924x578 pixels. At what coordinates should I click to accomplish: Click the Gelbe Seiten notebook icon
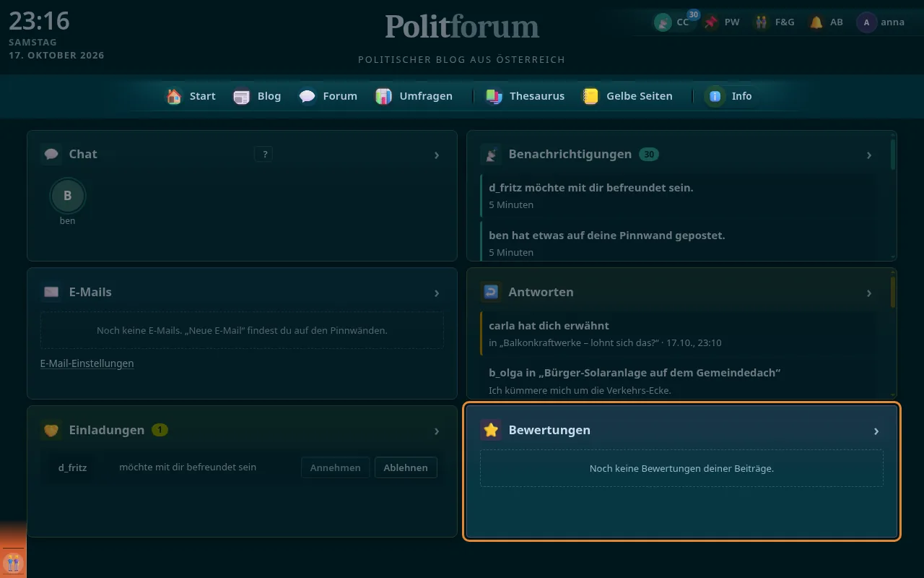pyautogui.click(x=590, y=96)
